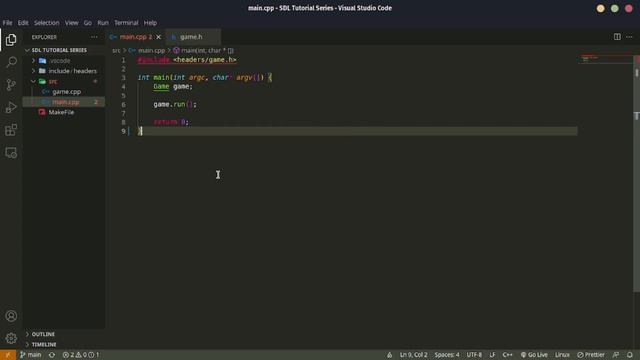Open the Run menu
The width and height of the screenshot is (640, 360).
coord(103,23)
